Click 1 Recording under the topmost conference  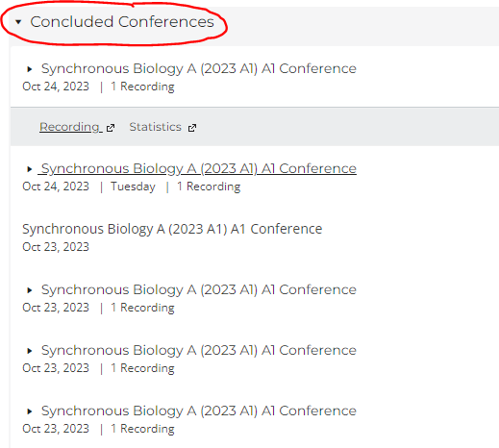tap(142, 87)
